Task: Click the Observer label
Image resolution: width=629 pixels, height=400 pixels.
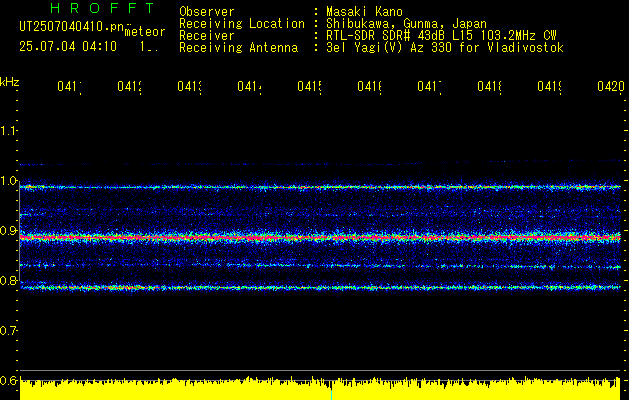Action: [x=207, y=12]
